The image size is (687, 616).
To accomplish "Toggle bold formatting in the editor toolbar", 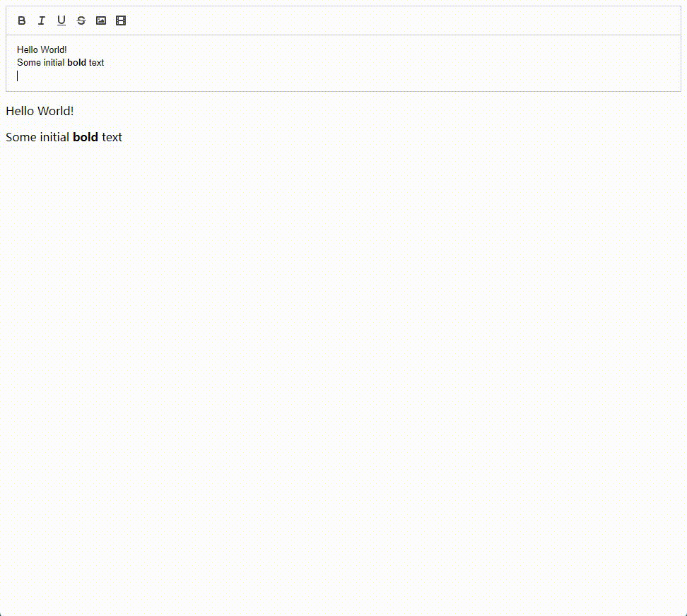I will [x=21, y=20].
